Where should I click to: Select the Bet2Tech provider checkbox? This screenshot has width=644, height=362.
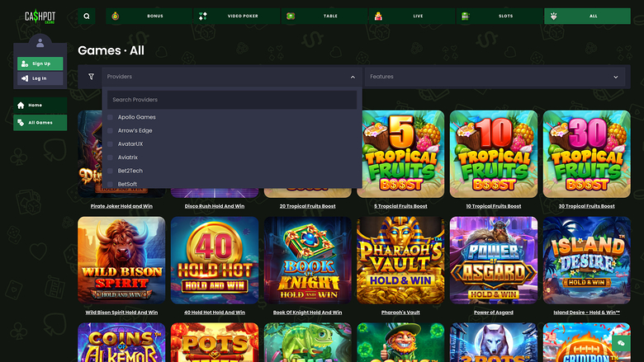coord(110,171)
